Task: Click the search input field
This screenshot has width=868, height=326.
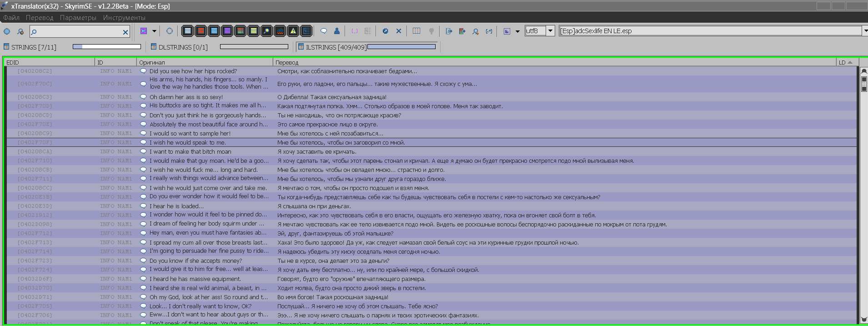Action: pyautogui.click(x=77, y=31)
